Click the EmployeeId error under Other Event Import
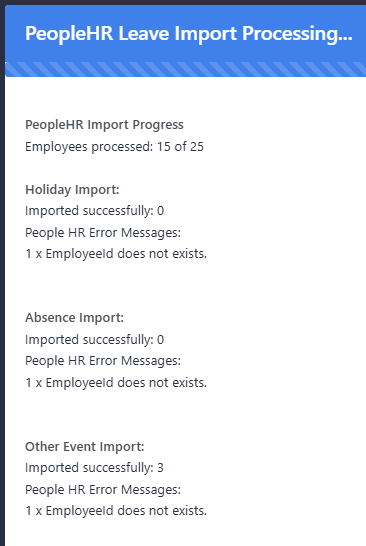This screenshot has width=366, height=546. click(x=116, y=511)
